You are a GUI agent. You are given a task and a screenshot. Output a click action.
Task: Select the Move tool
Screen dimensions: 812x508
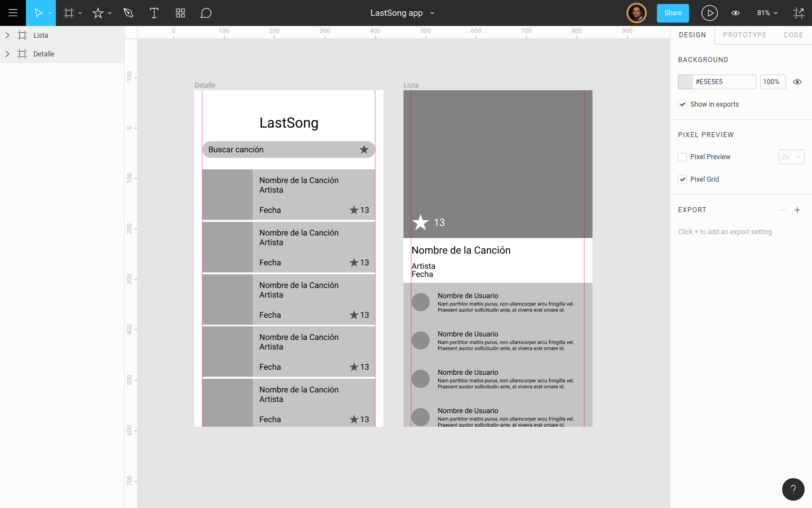(x=38, y=13)
